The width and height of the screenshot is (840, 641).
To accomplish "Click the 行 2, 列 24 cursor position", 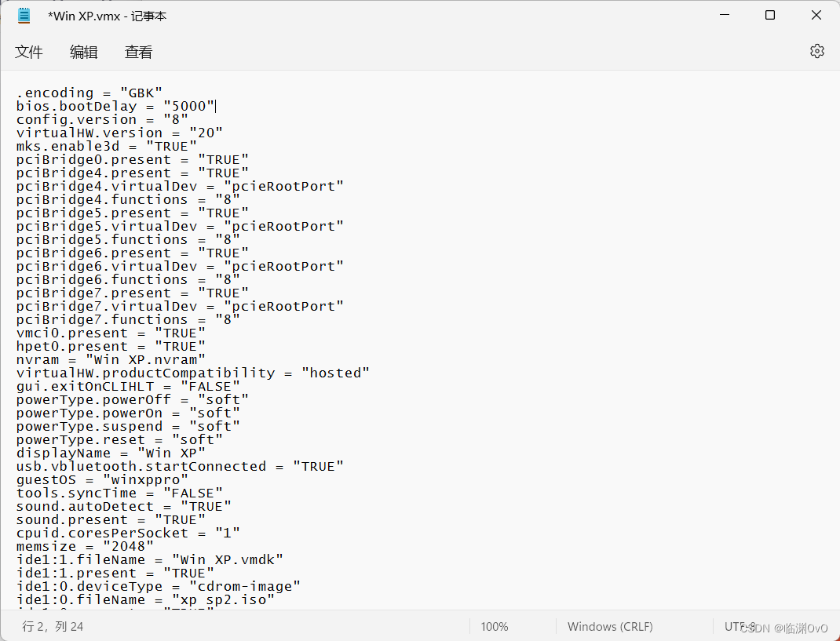I will (x=53, y=627).
